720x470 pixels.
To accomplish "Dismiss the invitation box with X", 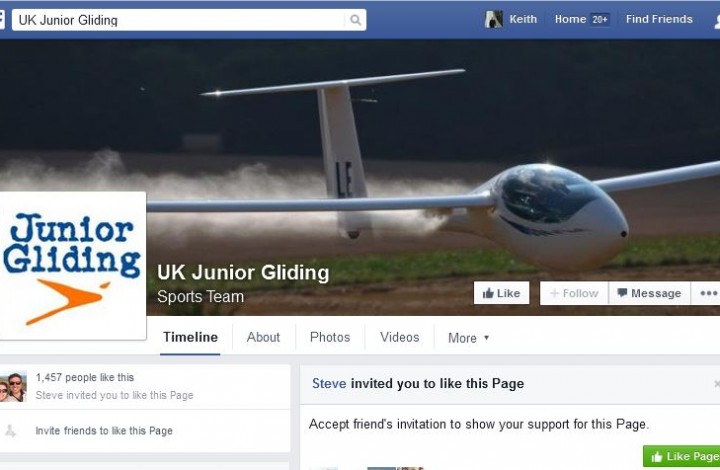I will (717, 383).
